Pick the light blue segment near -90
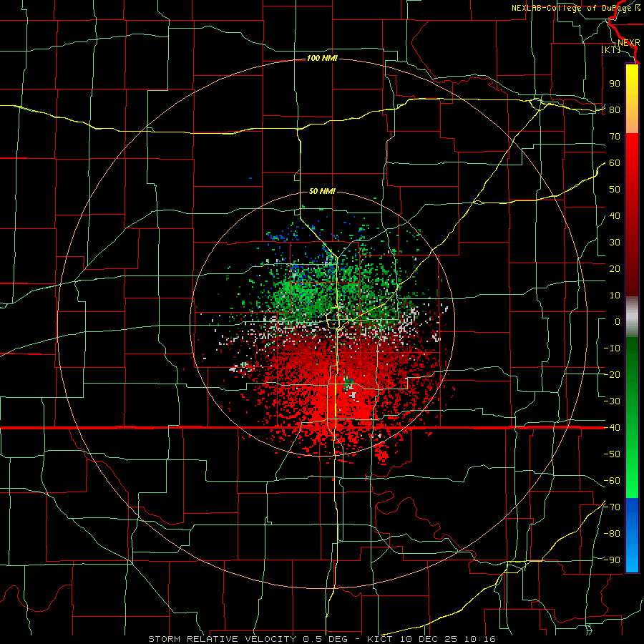 click(x=632, y=559)
